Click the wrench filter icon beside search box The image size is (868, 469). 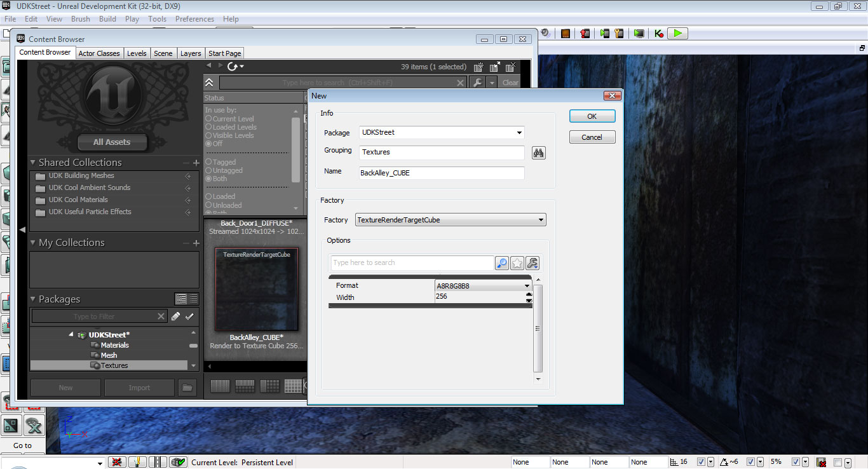click(477, 83)
